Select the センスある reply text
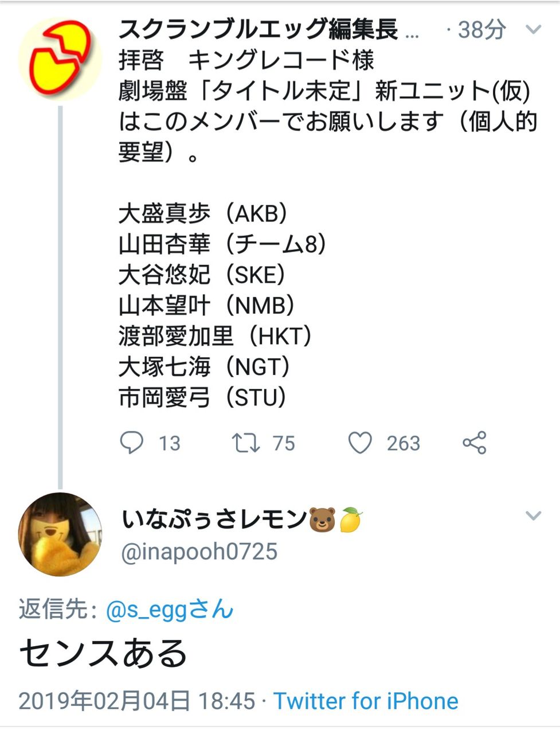 coord(104,653)
